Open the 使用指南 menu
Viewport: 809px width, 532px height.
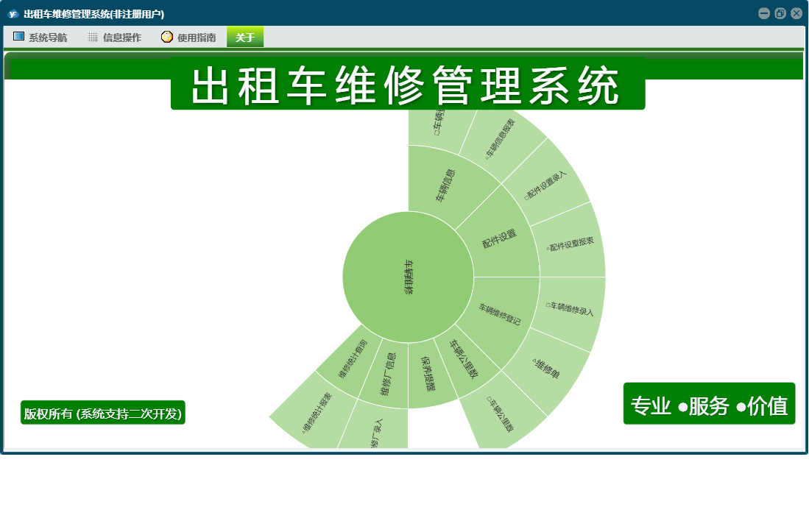click(197, 38)
